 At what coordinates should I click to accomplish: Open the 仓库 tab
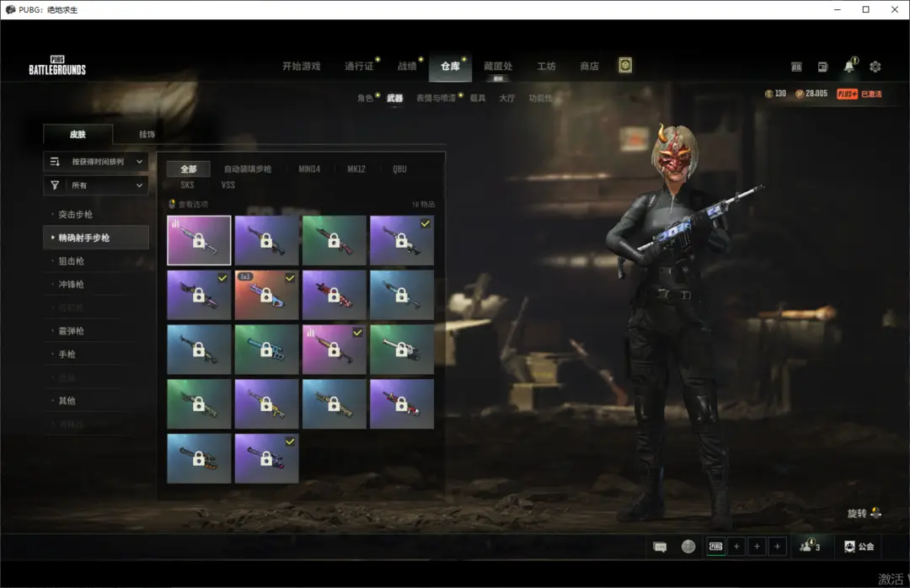(x=450, y=67)
